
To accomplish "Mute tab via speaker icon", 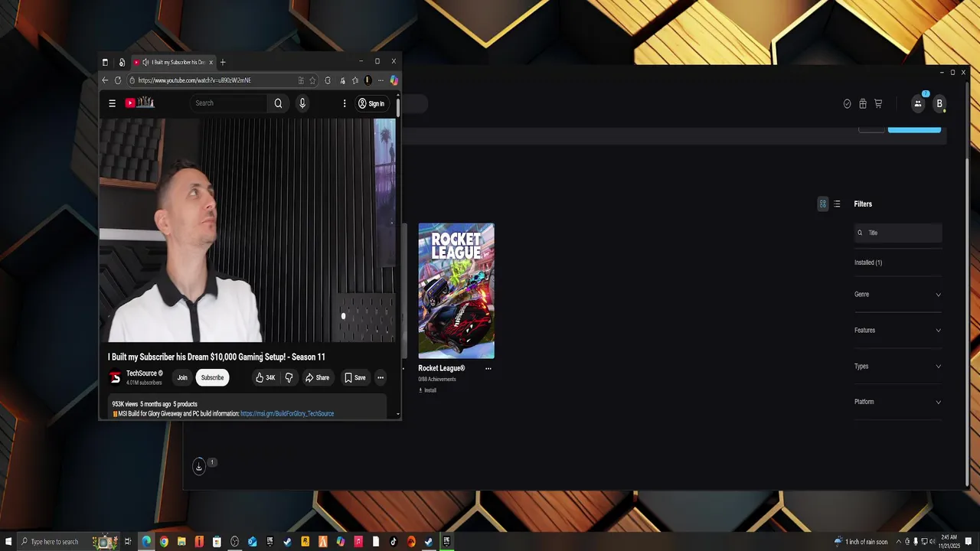I will tap(145, 62).
